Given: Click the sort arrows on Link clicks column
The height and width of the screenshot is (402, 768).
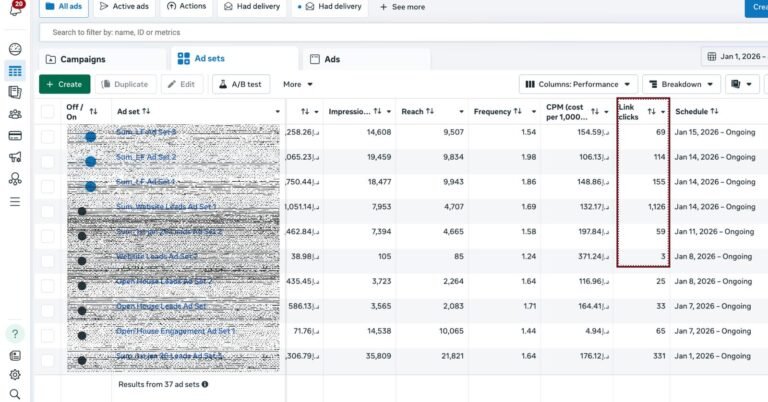Looking at the screenshot, I should tap(652, 111).
